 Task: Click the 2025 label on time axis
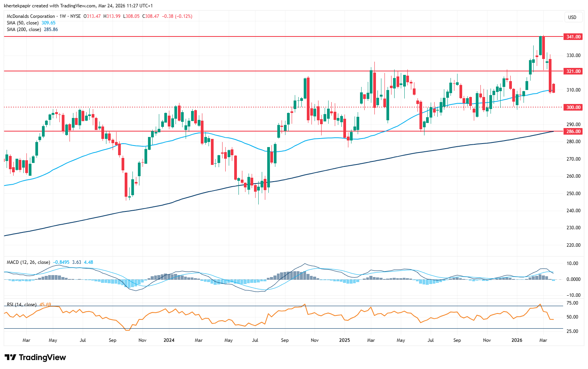coord(344,340)
